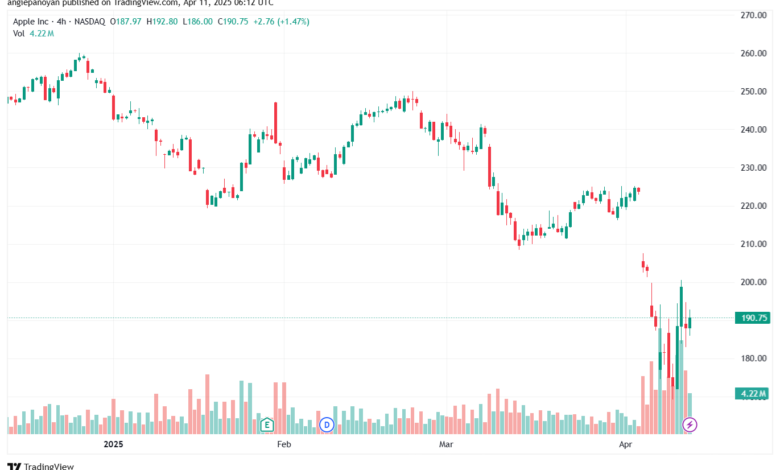Click the 270.00 price axis label
Screen dimensions: 780x470
(x=753, y=15)
